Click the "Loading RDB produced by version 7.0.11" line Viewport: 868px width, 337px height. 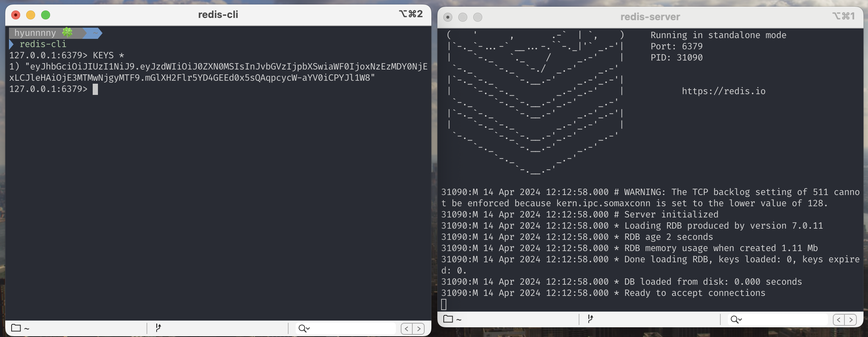[x=632, y=226]
